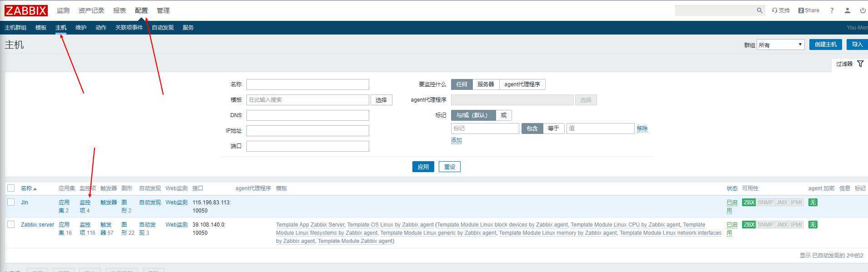Viewport: 868px width, 272px height.
Task: Click JMX availability badge for Jin
Action: click(782, 203)
